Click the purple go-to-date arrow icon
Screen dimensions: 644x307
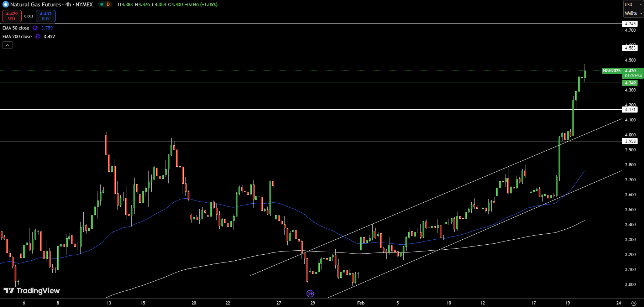310,294
